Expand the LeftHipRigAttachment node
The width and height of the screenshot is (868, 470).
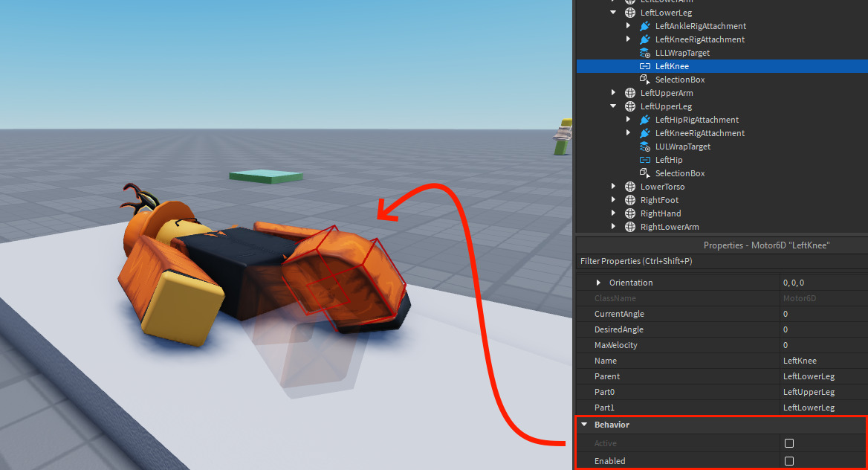pos(628,119)
